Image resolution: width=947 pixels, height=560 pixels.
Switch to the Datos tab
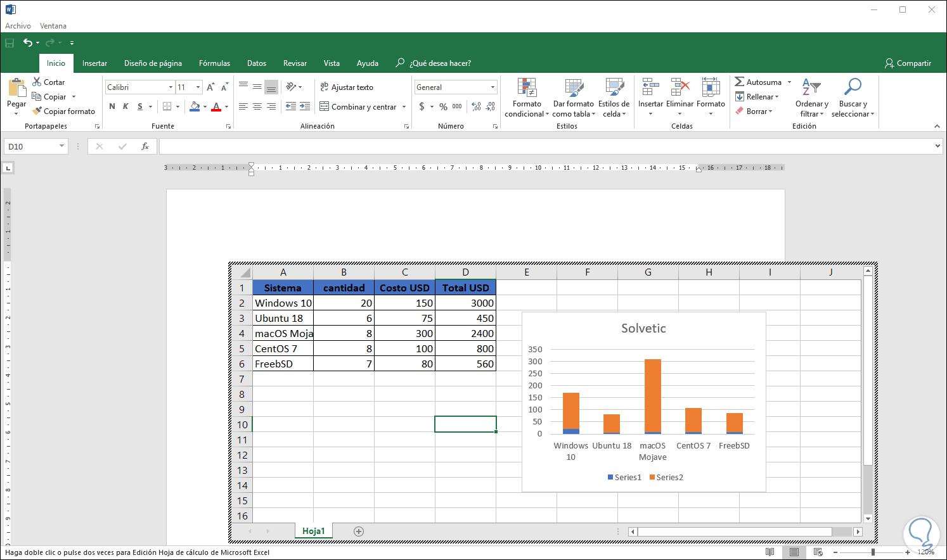pos(257,63)
